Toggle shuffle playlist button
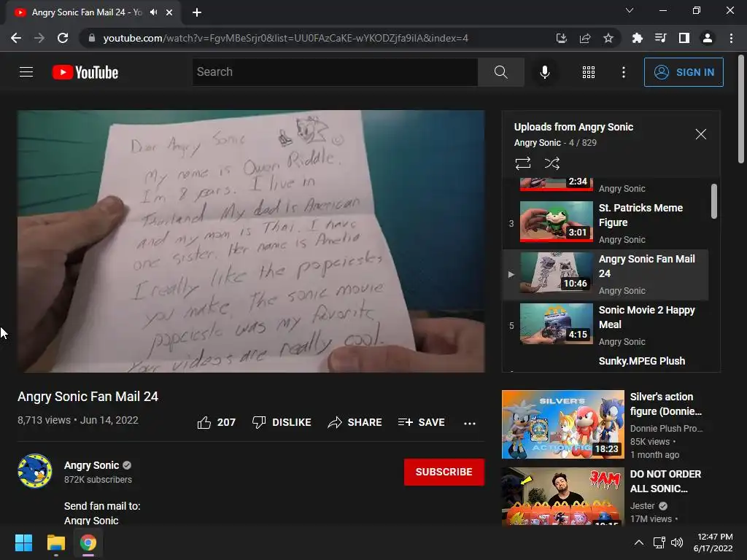The height and width of the screenshot is (560, 747). click(x=551, y=163)
